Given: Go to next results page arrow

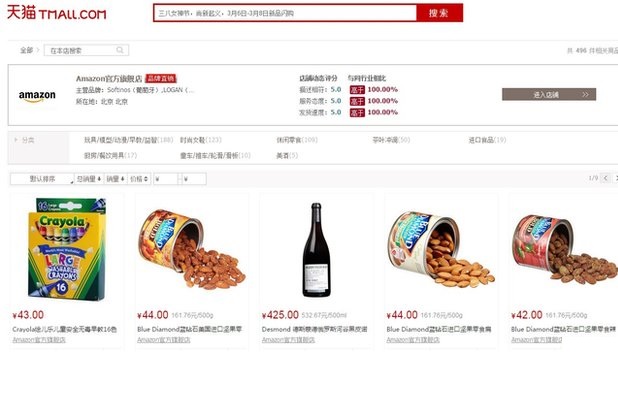Looking at the screenshot, I should point(615,178).
